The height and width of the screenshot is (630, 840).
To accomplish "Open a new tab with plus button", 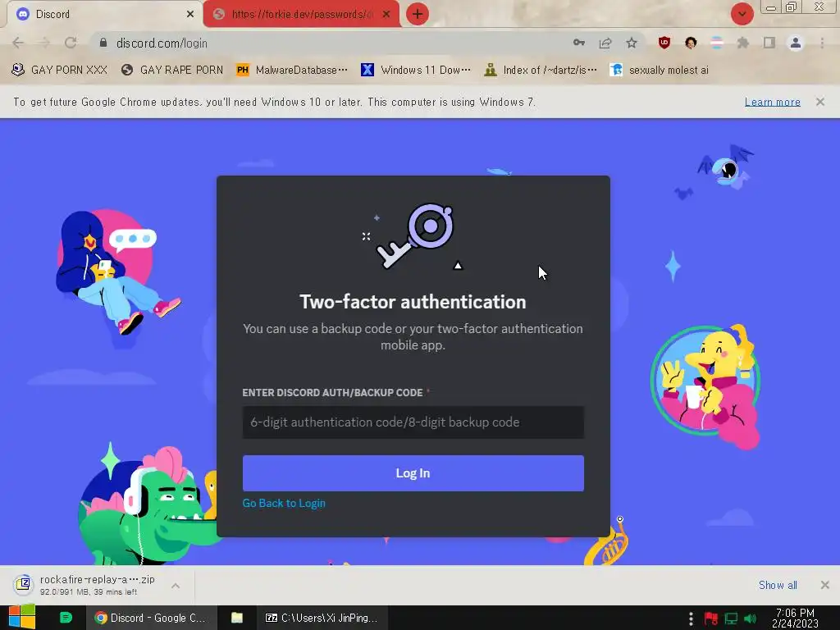I will pos(418,14).
